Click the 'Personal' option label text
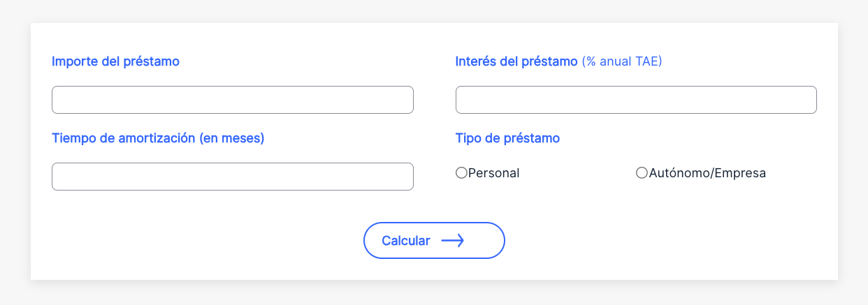Screen dimensions: 868x305 tap(494, 173)
